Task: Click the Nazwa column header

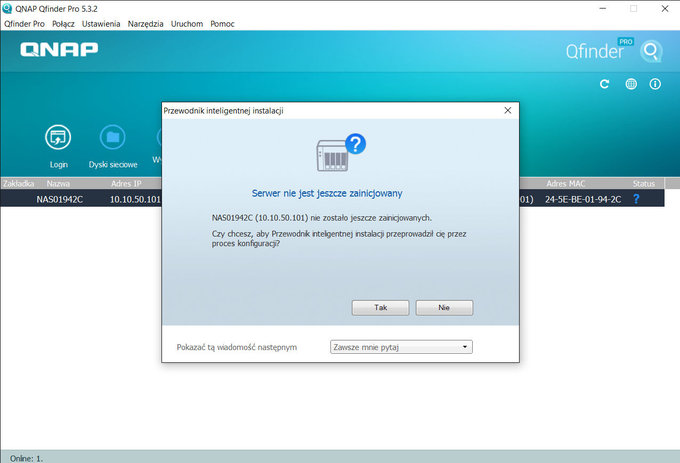Action: click(58, 183)
